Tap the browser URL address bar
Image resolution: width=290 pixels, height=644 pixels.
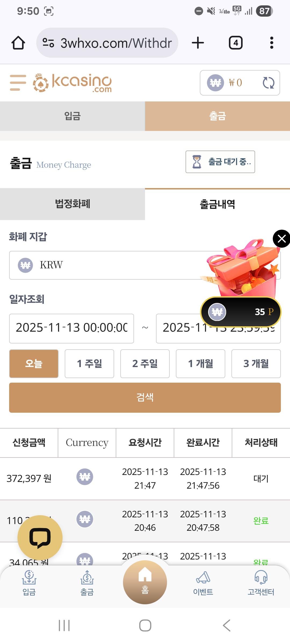[x=107, y=43]
